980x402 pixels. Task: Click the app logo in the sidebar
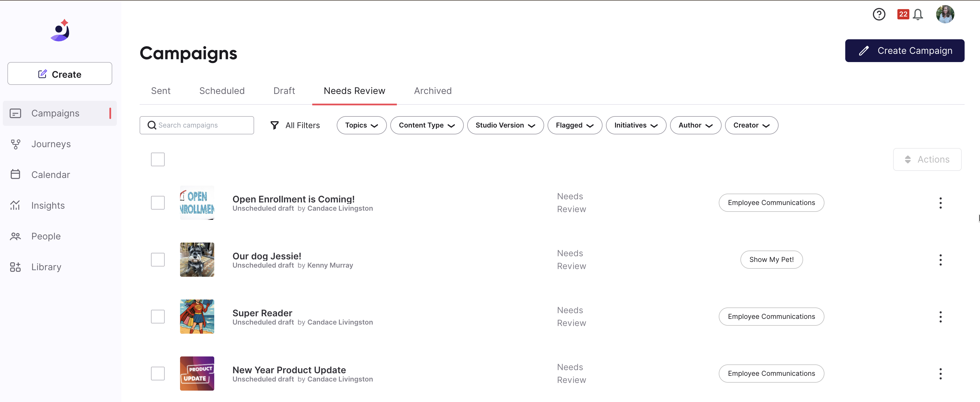60,30
